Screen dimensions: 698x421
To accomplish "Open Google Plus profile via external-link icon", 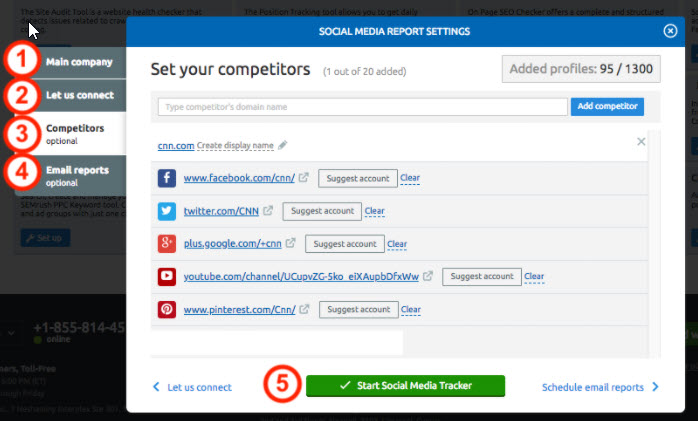I will coord(290,243).
